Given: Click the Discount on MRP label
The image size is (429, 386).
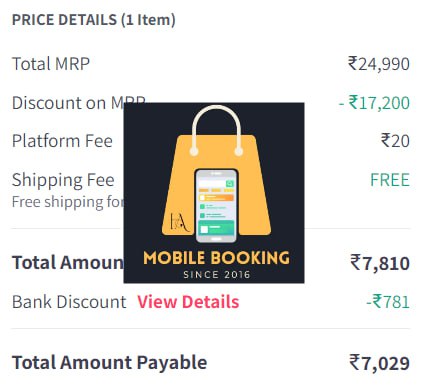Looking at the screenshot, I should coord(79,103).
